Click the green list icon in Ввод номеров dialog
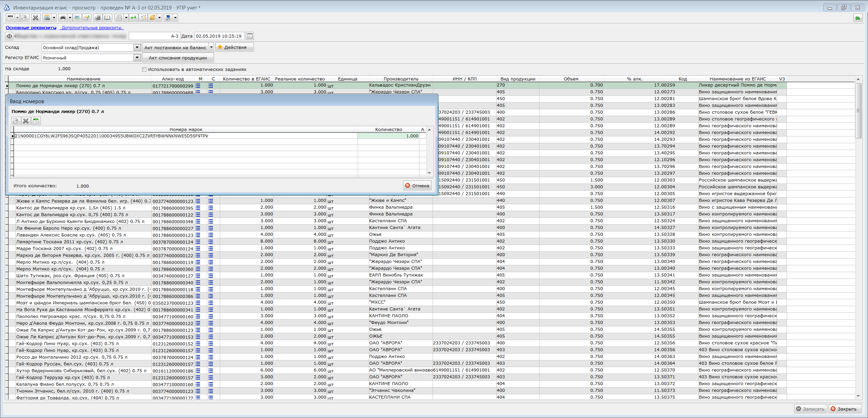The width and height of the screenshot is (868, 418). click(x=36, y=120)
